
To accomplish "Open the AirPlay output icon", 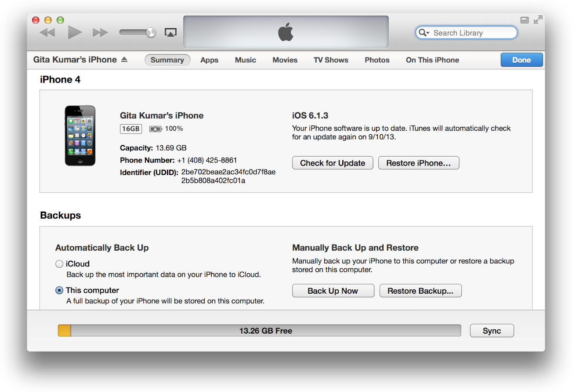I will (x=170, y=32).
